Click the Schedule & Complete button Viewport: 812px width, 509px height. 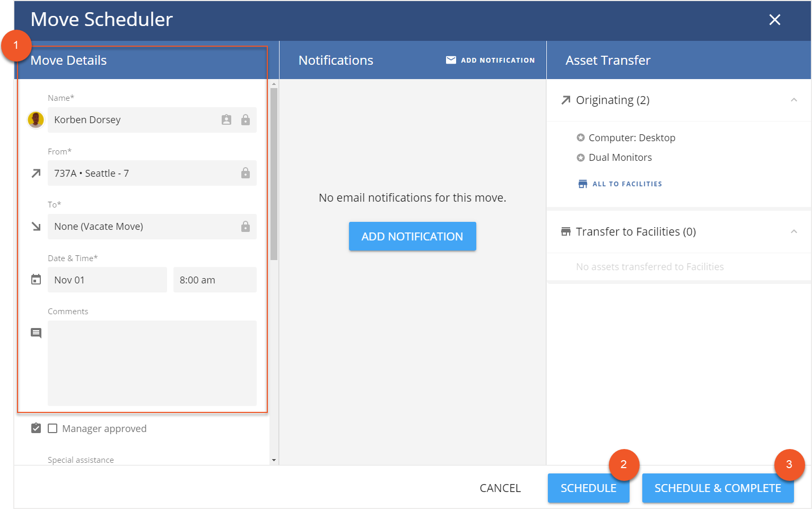pyautogui.click(x=717, y=488)
